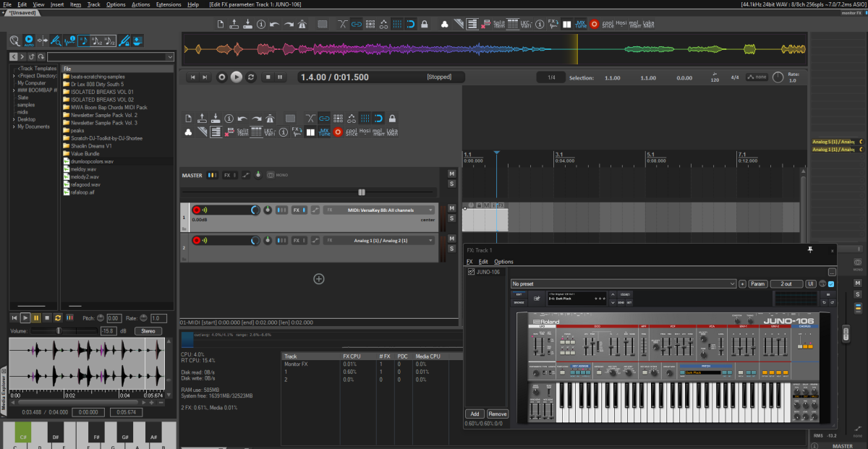Click the Media Explorer preview play button

pyautogui.click(x=26, y=317)
